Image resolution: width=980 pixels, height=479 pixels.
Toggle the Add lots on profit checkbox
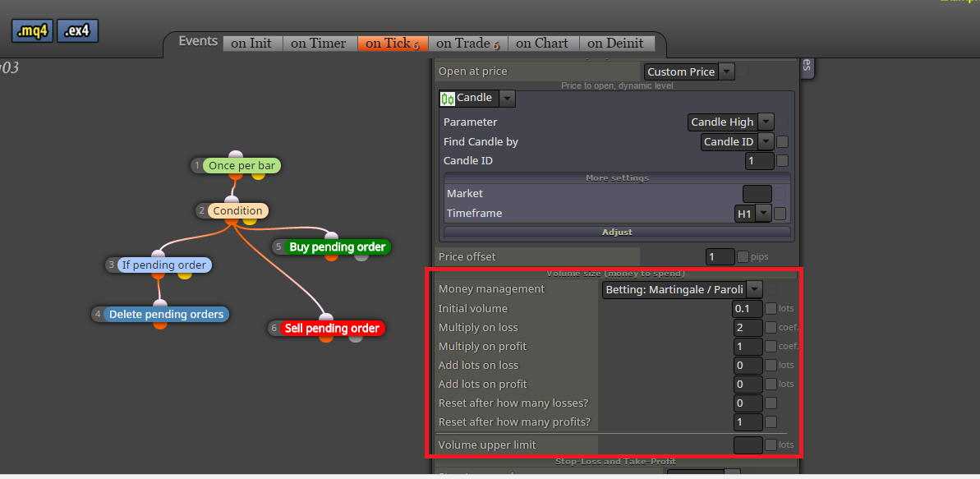pos(771,384)
